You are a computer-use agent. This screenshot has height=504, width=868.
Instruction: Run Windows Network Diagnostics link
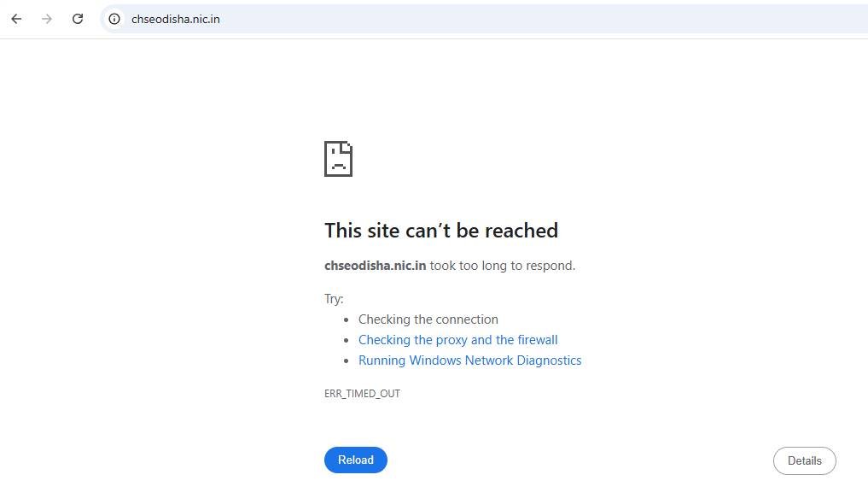click(x=470, y=360)
